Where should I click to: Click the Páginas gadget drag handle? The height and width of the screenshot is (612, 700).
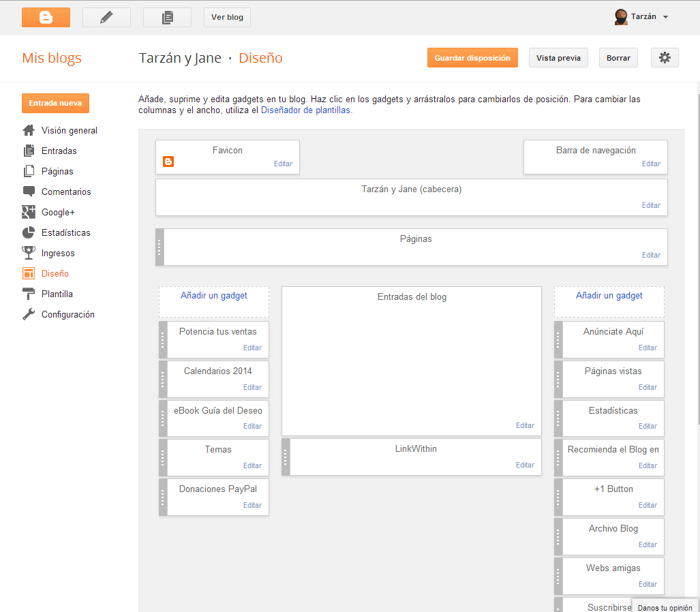(x=160, y=247)
